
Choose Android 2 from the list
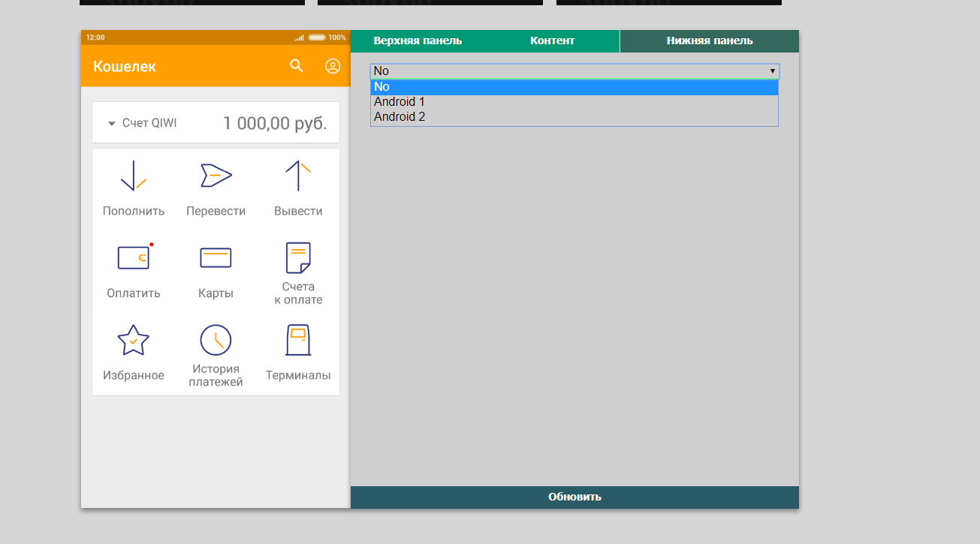coord(400,117)
